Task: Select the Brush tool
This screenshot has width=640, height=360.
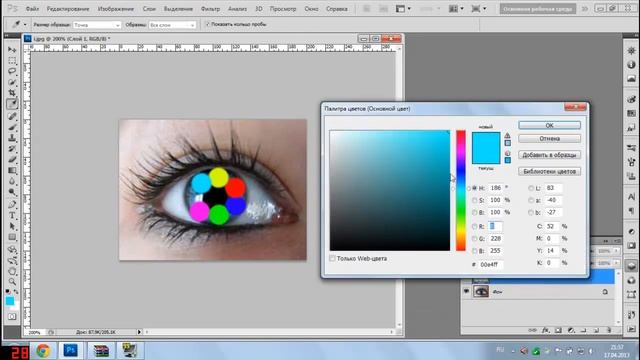Action: 12,127
